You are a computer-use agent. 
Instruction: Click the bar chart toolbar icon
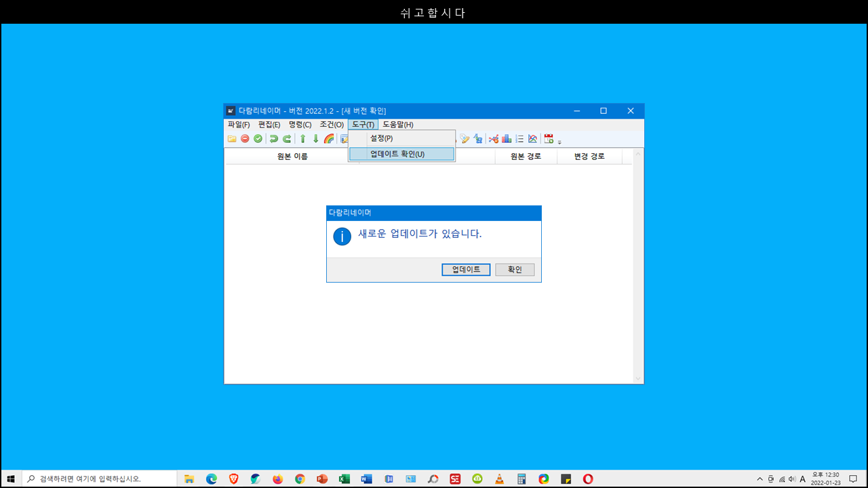pyautogui.click(x=507, y=139)
